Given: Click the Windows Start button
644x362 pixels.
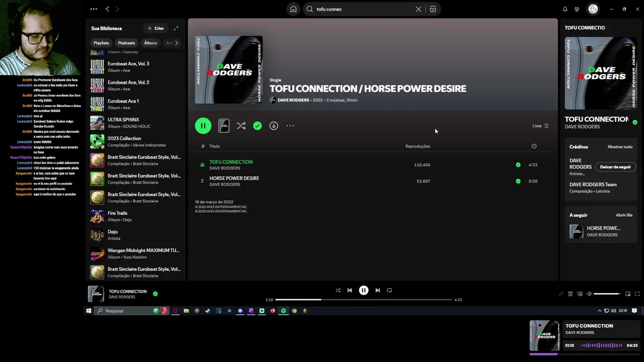Looking at the screenshot, I should [89, 311].
